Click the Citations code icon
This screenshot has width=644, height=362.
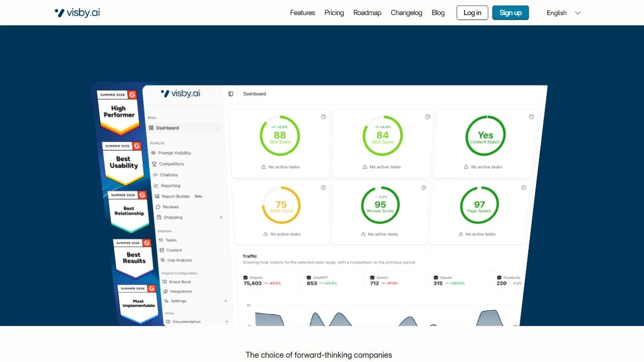155,175
